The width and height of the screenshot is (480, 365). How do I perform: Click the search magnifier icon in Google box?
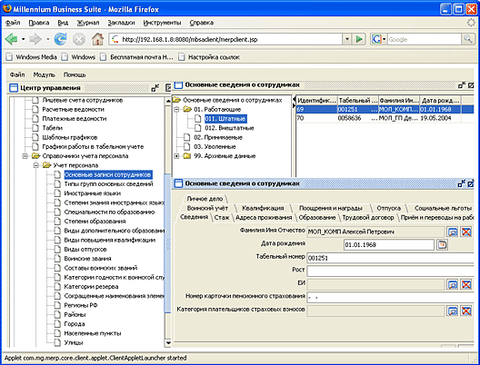pyautogui.click(x=468, y=39)
